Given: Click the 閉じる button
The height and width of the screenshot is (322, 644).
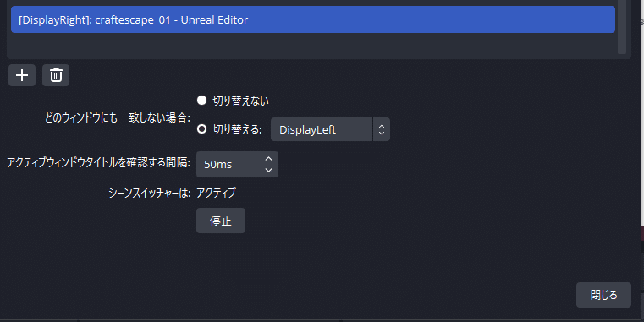Looking at the screenshot, I should (x=603, y=295).
